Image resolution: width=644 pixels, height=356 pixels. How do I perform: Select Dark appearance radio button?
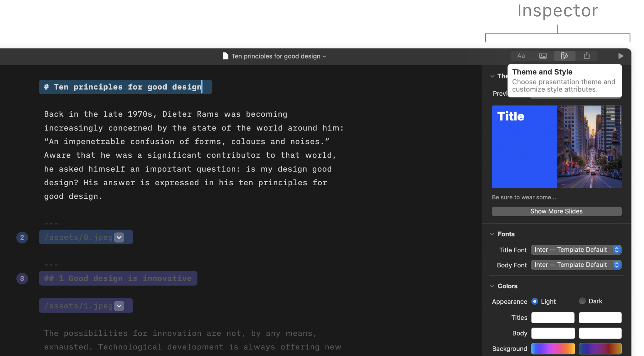coord(582,302)
